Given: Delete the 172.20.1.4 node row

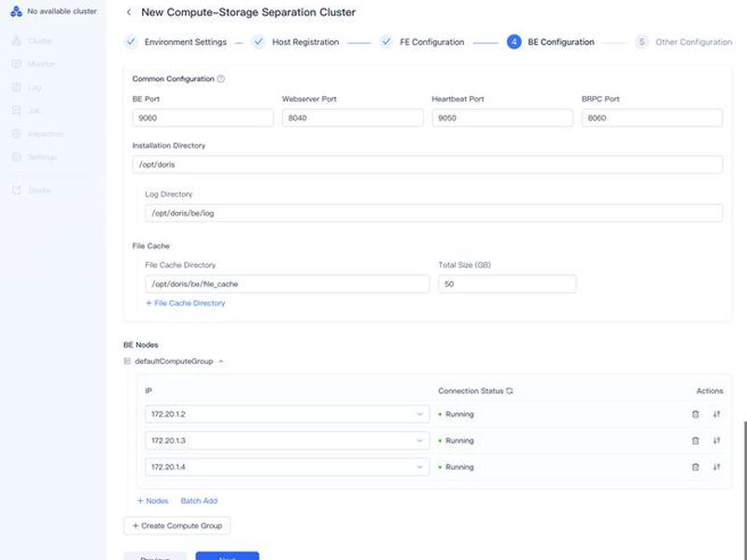Looking at the screenshot, I should pyautogui.click(x=696, y=468).
